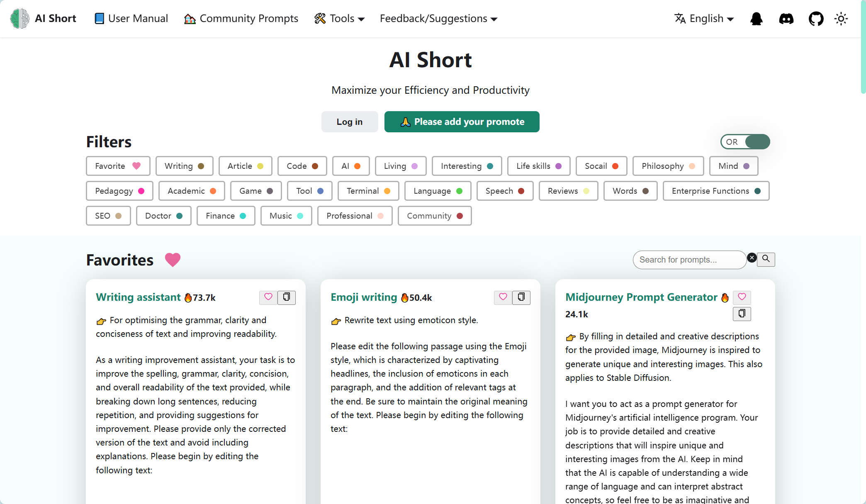
Task: Copy the Midjourney Prompt Generator prompt
Action: coord(742,314)
